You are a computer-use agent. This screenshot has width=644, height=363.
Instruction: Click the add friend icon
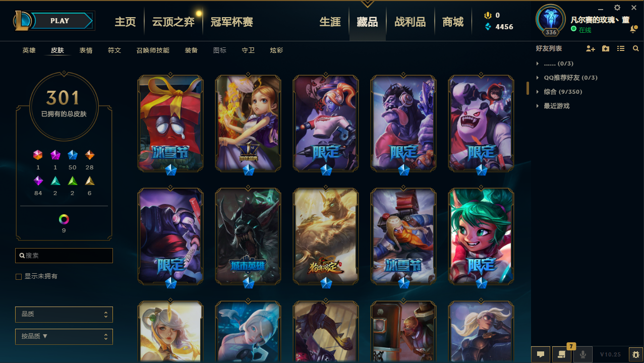591,48
